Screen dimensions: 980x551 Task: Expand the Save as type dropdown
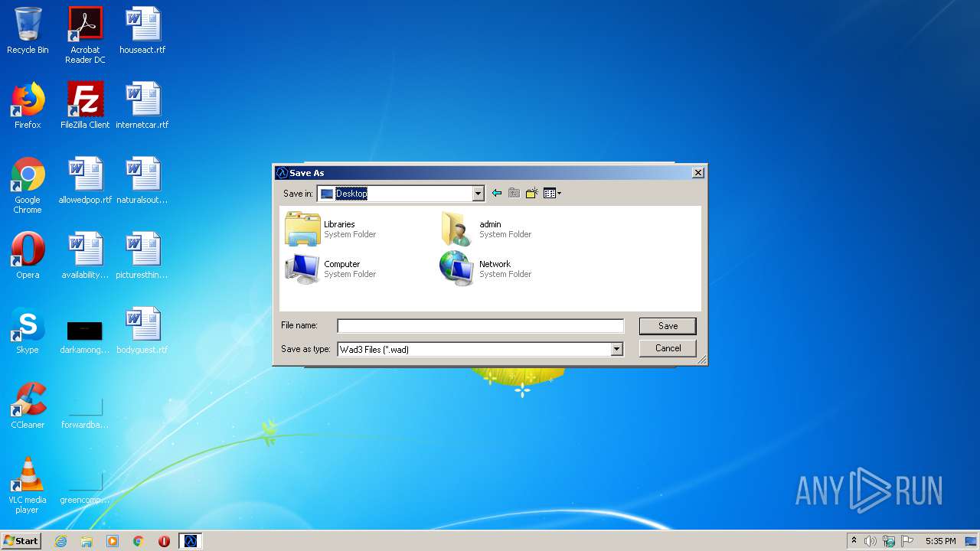pyautogui.click(x=616, y=349)
